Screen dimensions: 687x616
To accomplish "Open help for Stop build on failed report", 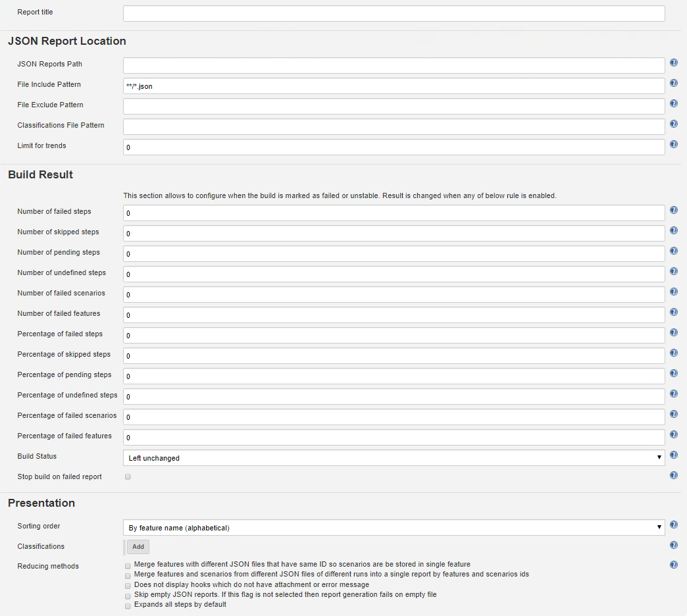I will pyautogui.click(x=674, y=475).
